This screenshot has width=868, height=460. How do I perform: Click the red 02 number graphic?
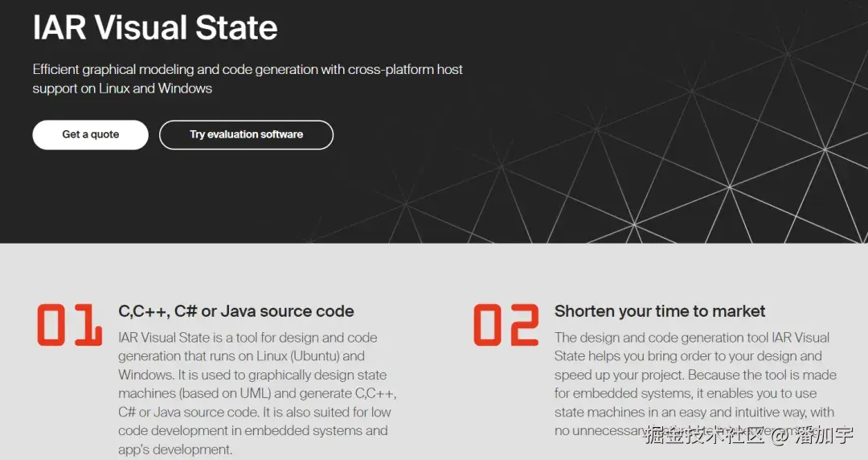coord(506,325)
